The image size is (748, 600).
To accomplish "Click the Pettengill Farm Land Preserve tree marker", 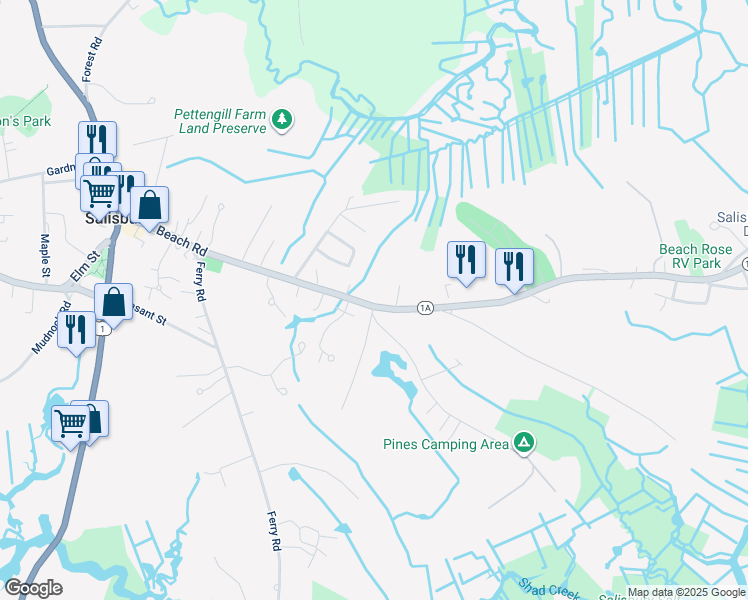I will (x=282, y=119).
